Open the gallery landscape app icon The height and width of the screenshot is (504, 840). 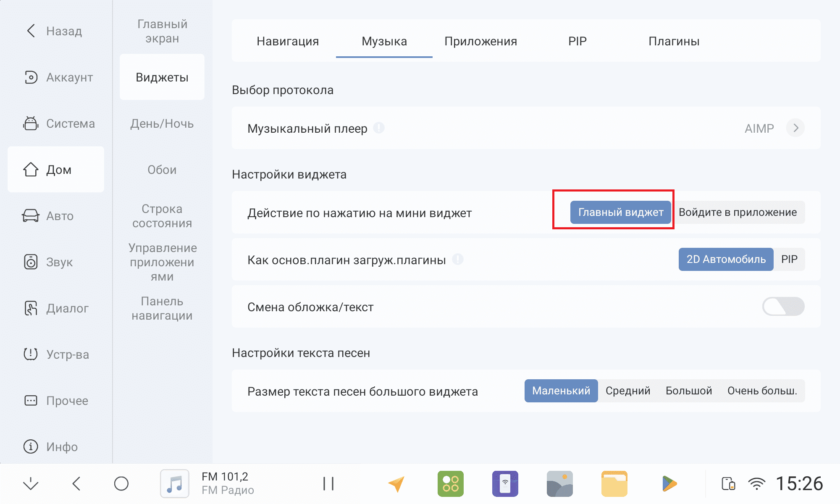coord(559,484)
